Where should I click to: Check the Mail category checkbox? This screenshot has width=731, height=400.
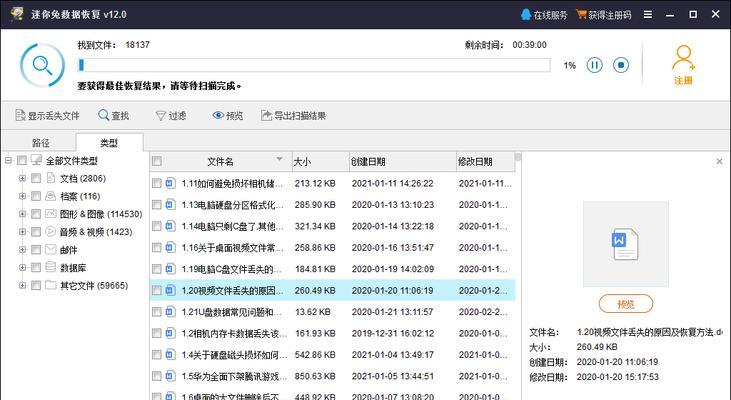[36, 250]
